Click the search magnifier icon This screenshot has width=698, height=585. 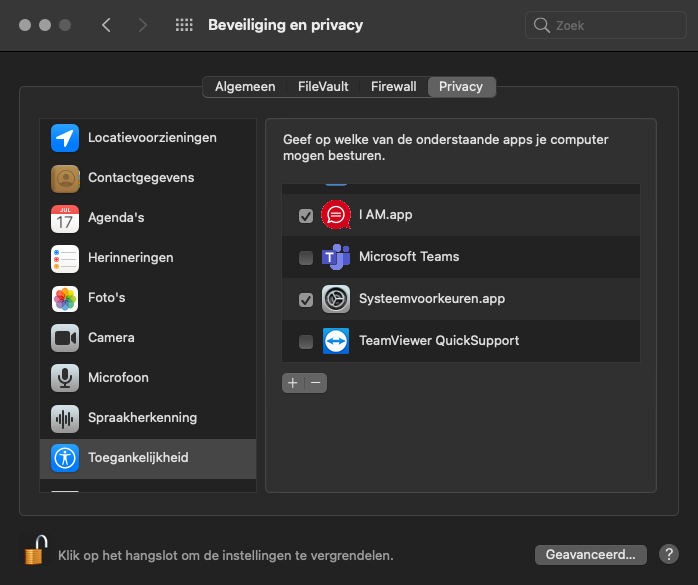point(541,25)
